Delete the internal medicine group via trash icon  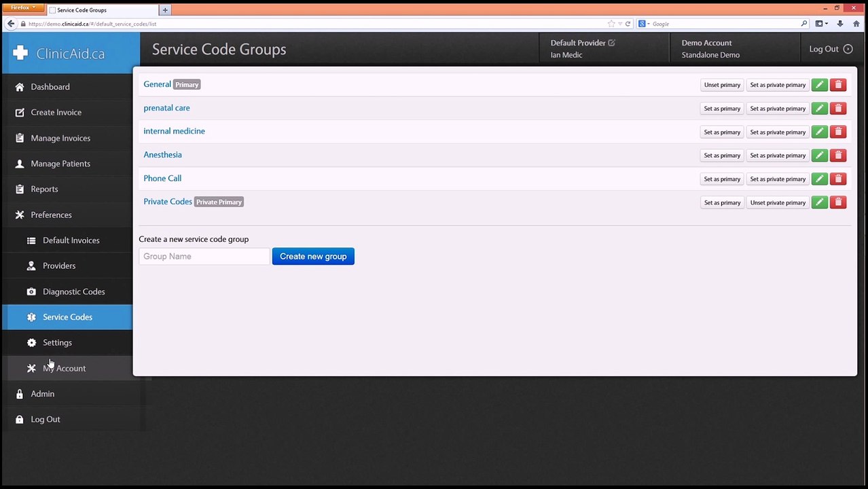click(838, 132)
